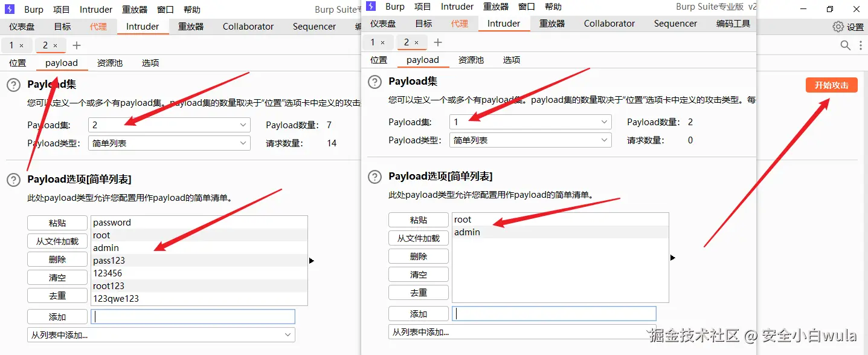Screen dimensions: 868x355
Task: Click the Payload选项 help icon in the right window
Action: click(375, 177)
